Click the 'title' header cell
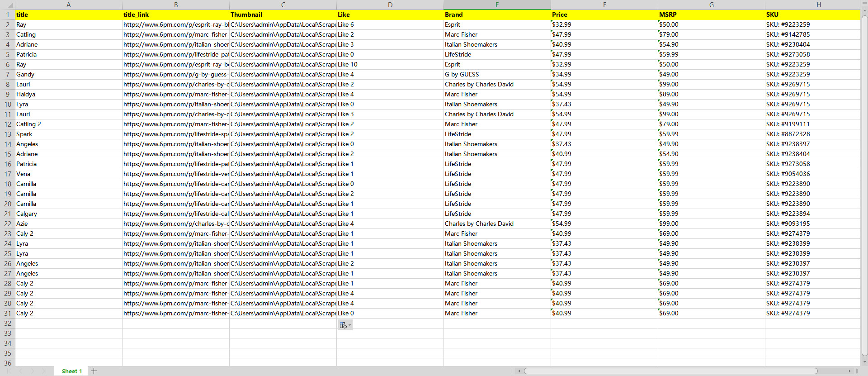 coord(69,14)
